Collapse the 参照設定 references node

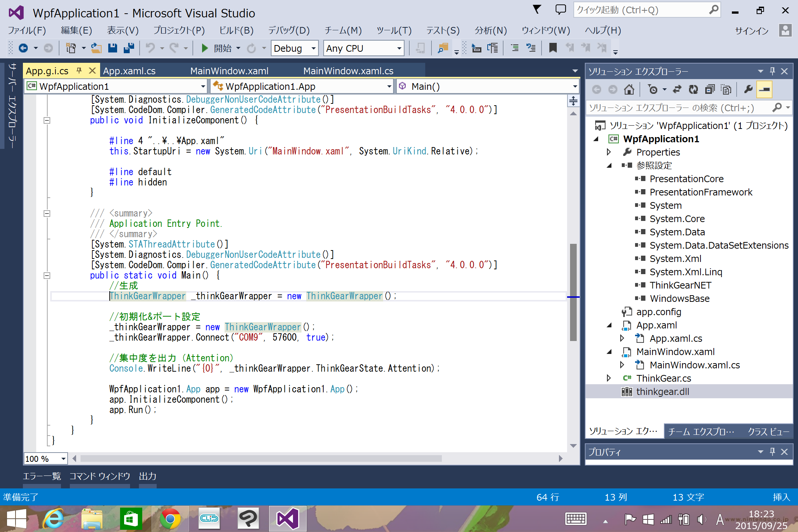pyautogui.click(x=609, y=165)
